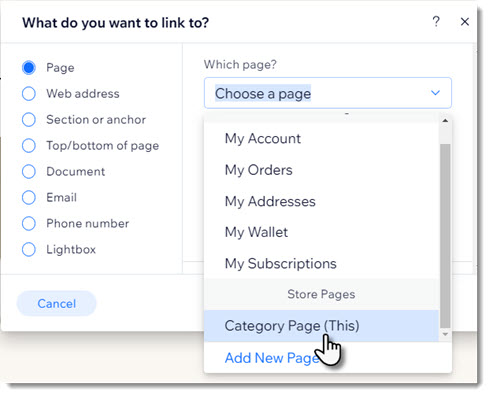Select Top/bottom of page radio button

pos(29,146)
